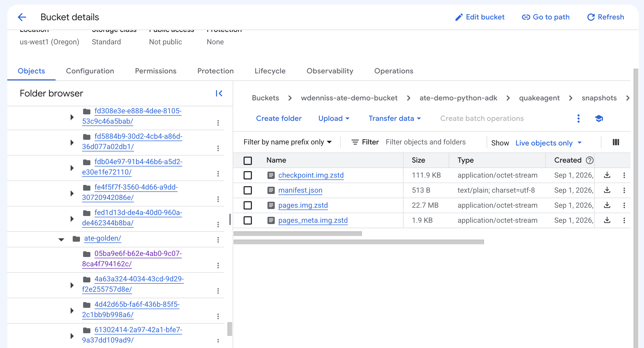Check the checkpoint.img.zstd checkbox

[x=248, y=175]
